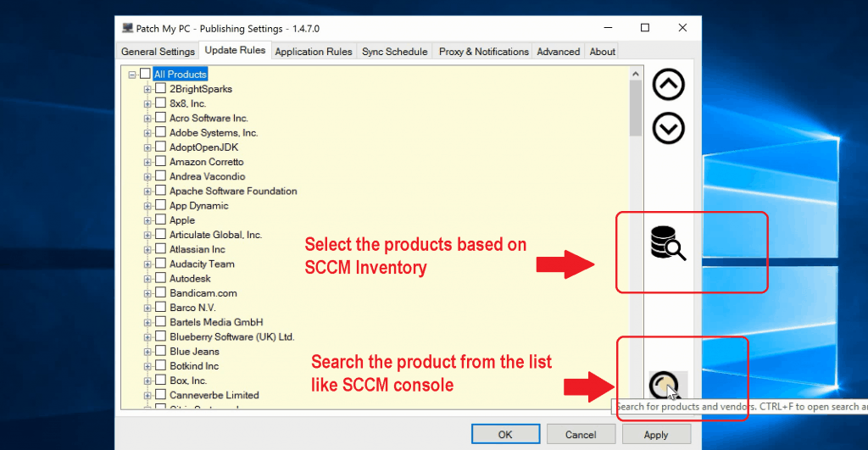Screen dimensions: 868x450
Task: Enable the Adobe Systems, Inc. checkbox
Action: tap(160, 131)
